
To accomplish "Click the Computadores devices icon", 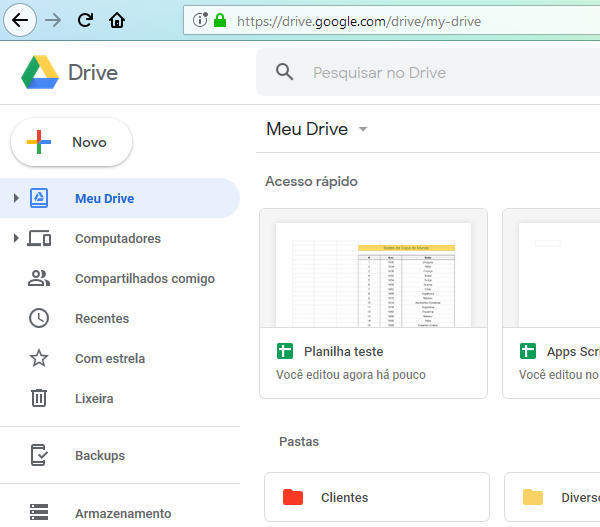I will [39, 238].
